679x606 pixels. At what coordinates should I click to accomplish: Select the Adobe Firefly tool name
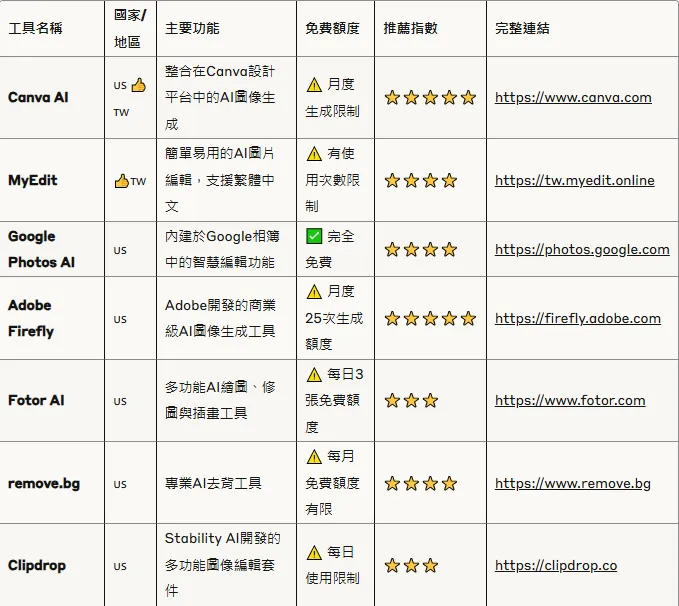[x=31, y=318]
